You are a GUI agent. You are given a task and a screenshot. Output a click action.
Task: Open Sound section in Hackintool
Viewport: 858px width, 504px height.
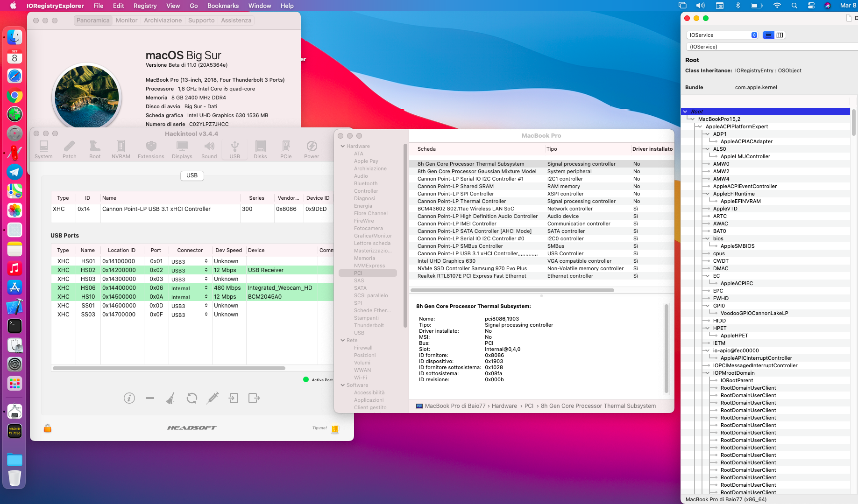click(x=209, y=150)
